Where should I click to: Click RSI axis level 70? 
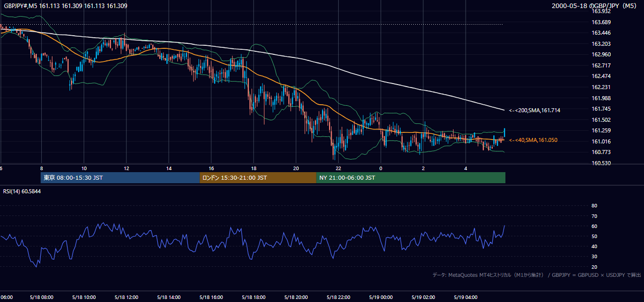594,216
